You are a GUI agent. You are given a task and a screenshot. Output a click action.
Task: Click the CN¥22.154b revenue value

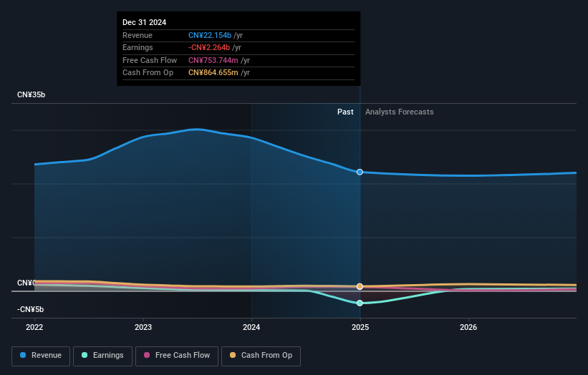pos(210,35)
